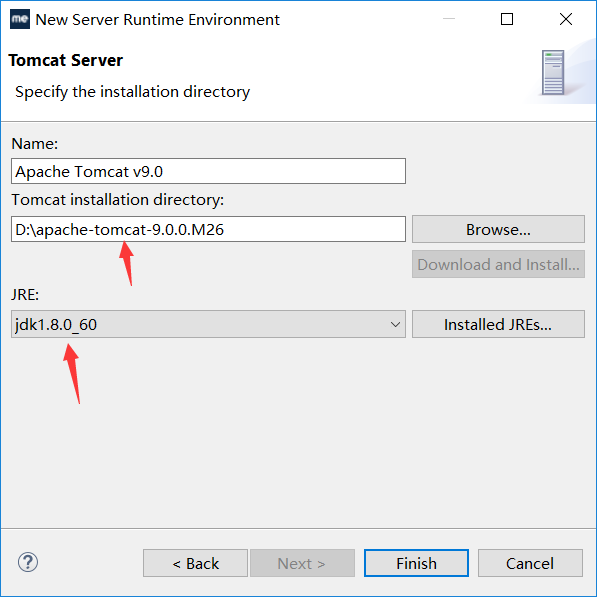597x597 pixels.
Task: Click the 'Tomcat Server' heading text
Action: click(65, 60)
